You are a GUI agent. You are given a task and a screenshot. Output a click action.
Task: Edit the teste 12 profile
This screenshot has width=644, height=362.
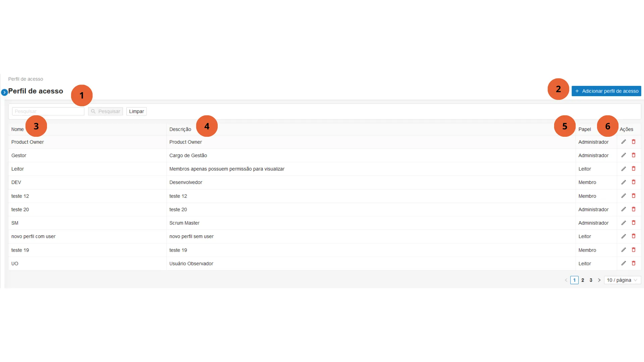[624, 196]
